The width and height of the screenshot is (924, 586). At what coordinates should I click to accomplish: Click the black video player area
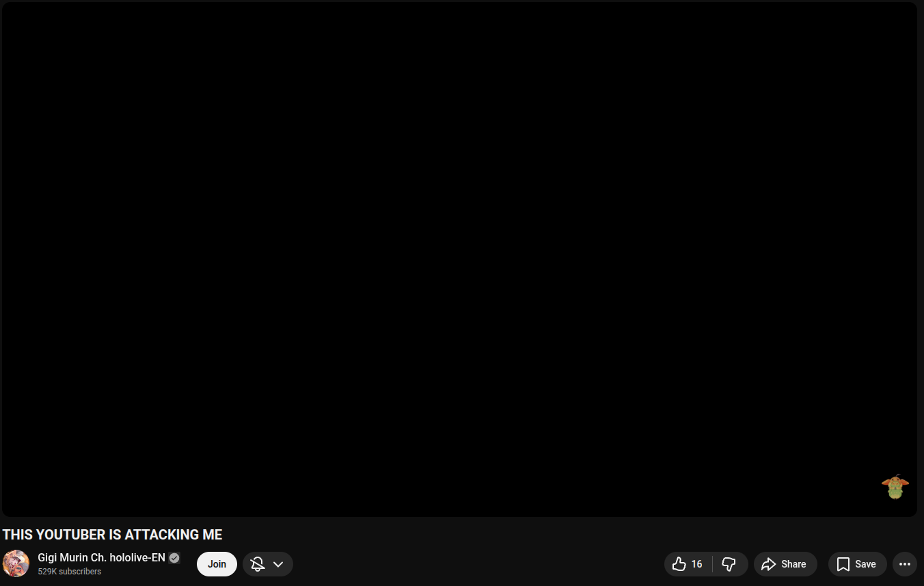pyautogui.click(x=459, y=259)
